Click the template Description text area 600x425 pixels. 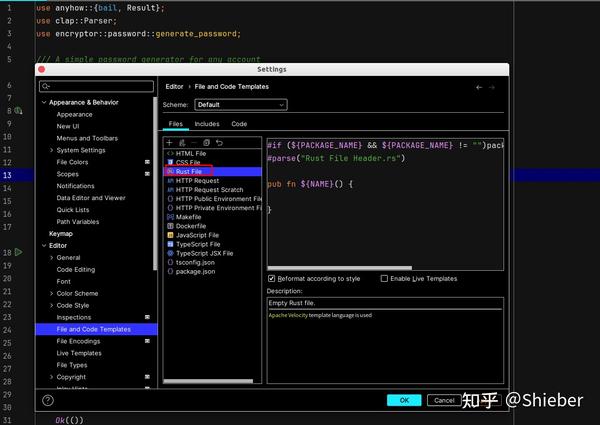(x=385, y=340)
